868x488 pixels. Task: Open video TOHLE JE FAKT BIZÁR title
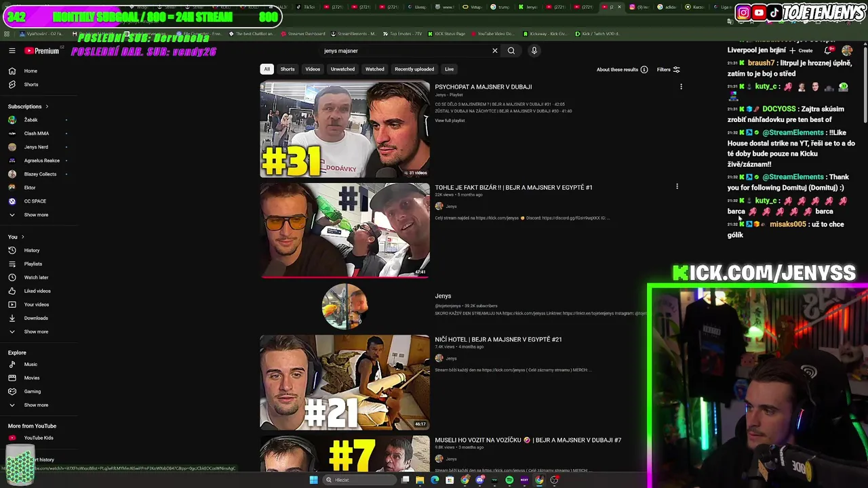(x=513, y=188)
